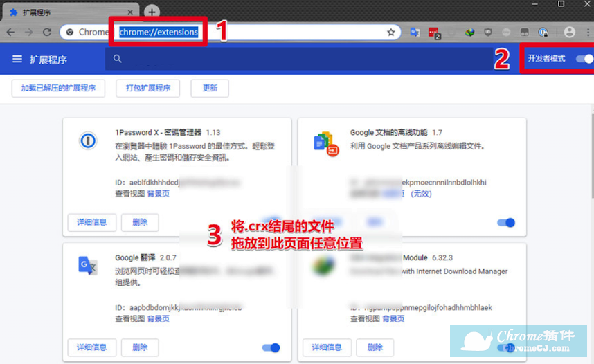This screenshot has height=364, width=594.
Task: Open the Google Translate toolbar extension
Action: click(415, 33)
